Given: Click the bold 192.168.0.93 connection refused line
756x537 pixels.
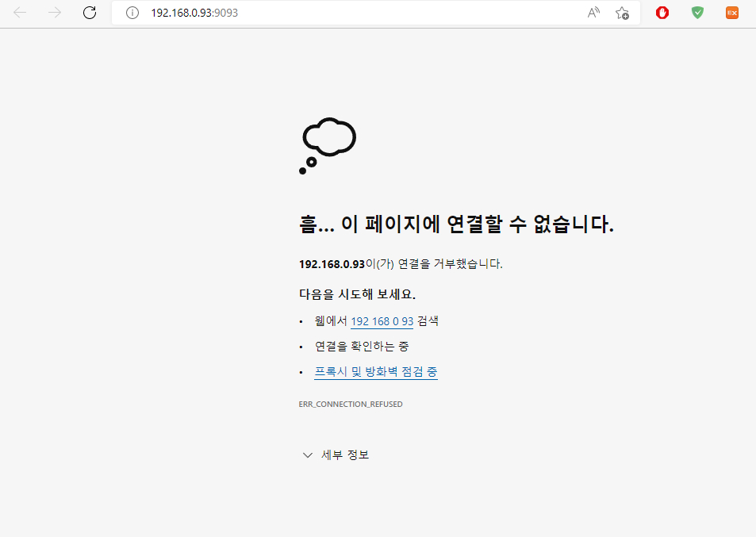Looking at the screenshot, I should [x=401, y=264].
